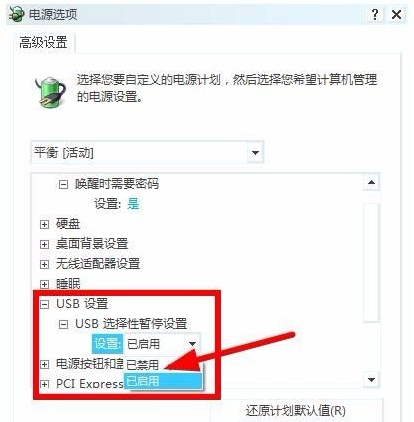Expand the 无线适配器设置 node
Image resolution: width=414 pixels, height=422 pixels.
(44, 264)
